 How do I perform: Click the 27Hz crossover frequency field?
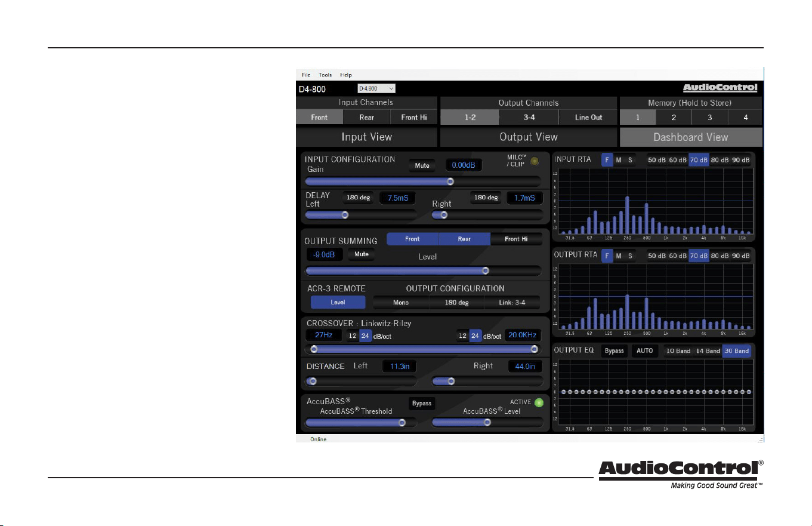pyautogui.click(x=324, y=336)
